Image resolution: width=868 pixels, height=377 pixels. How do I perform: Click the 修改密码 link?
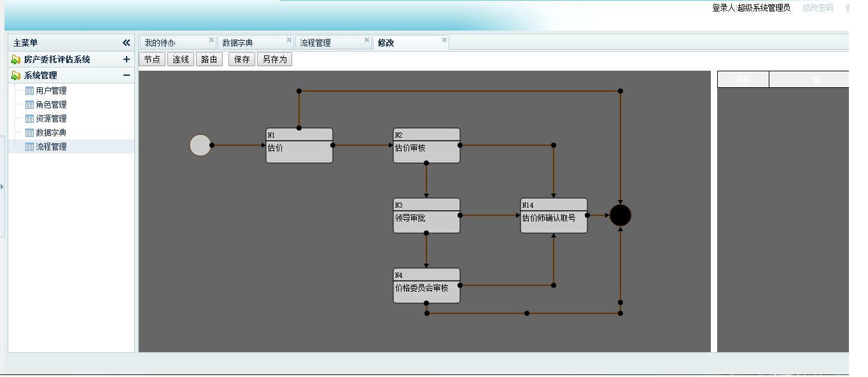point(817,8)
